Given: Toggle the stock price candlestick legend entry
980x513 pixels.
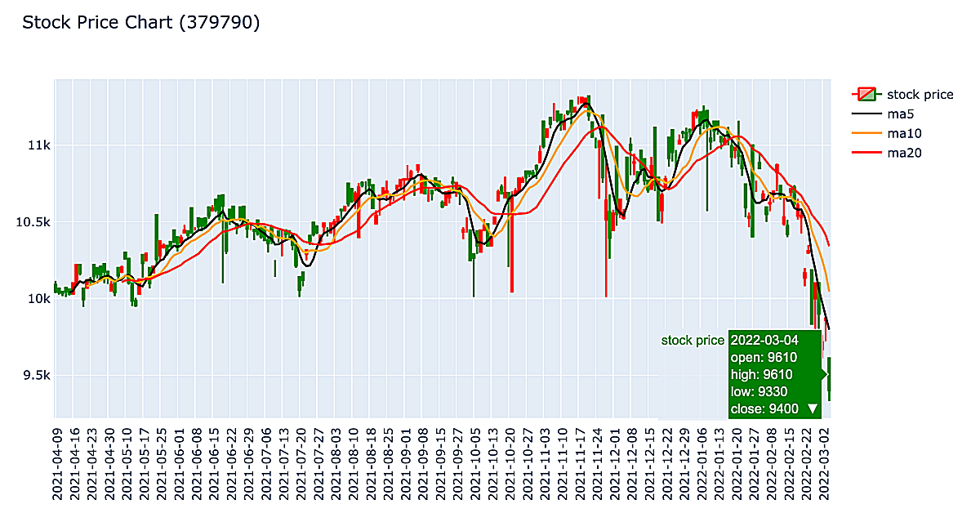Looking at the screenshot, I should (x=902, y=94).
